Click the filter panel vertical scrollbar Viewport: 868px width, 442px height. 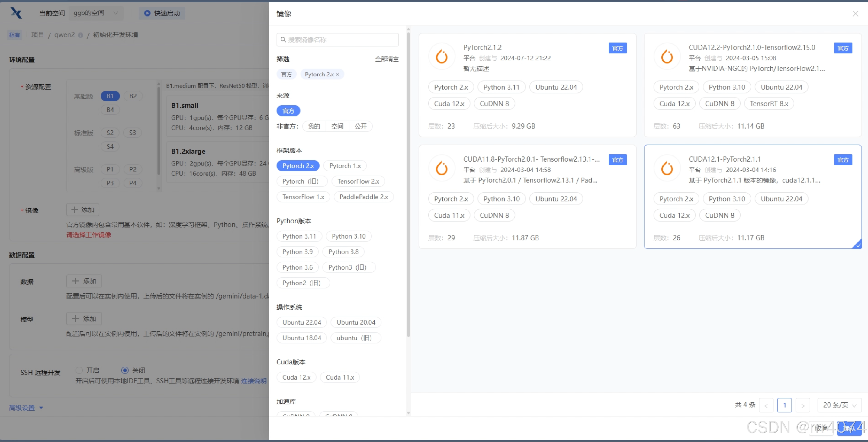tap(408, 182)
